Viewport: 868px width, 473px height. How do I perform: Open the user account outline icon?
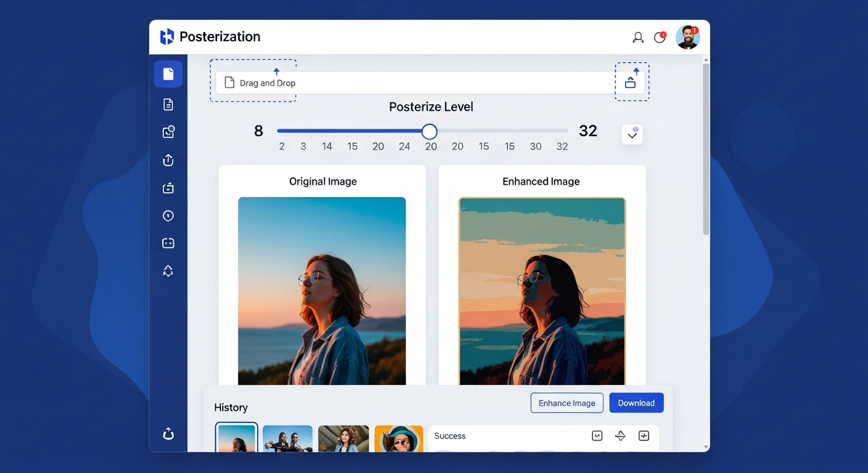click(x=638, y=38)
